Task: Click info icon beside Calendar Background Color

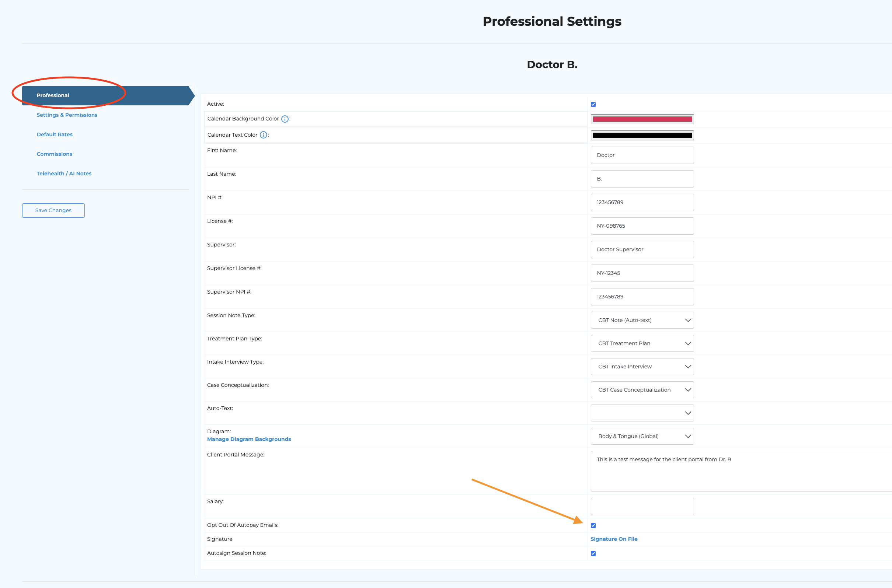Action: point(285,119)
